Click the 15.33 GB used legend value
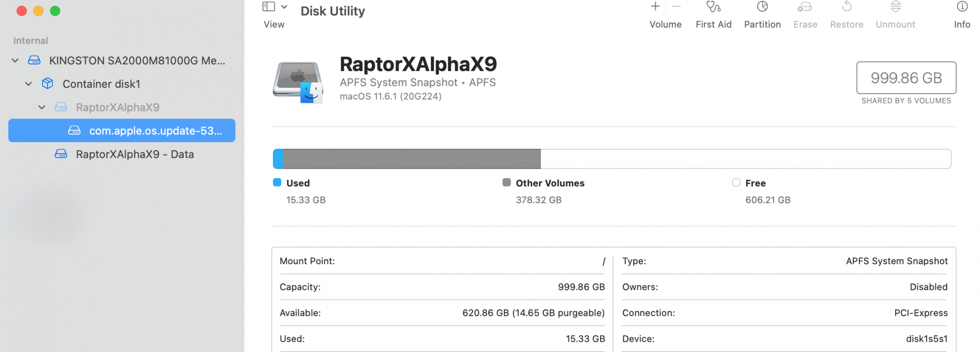 coord(306,200)
